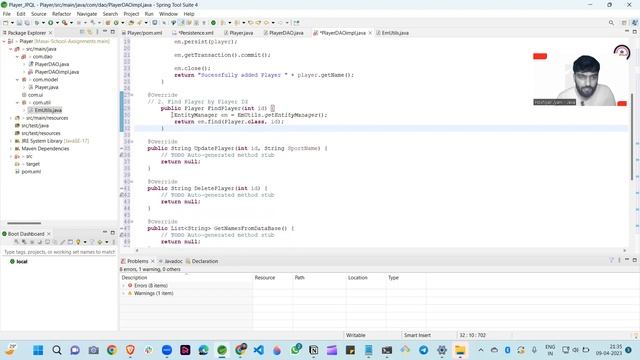
Task: Expand JRE System Library node
Action: [x=11, y=141]
